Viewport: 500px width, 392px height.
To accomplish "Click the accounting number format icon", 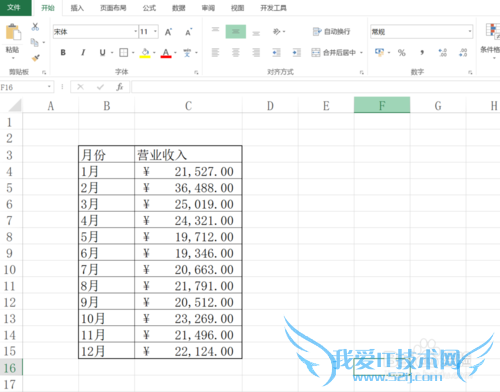I will click(x=379, y=52).
